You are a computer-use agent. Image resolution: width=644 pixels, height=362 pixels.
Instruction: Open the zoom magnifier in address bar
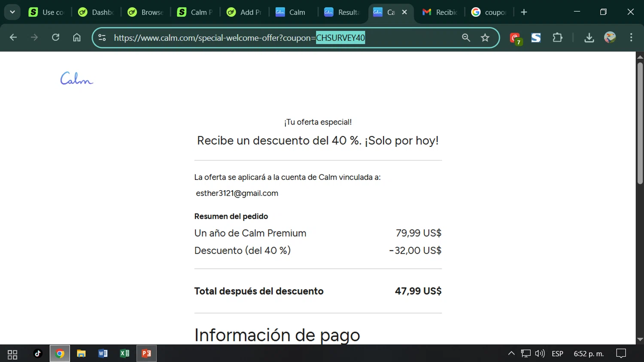466,38
